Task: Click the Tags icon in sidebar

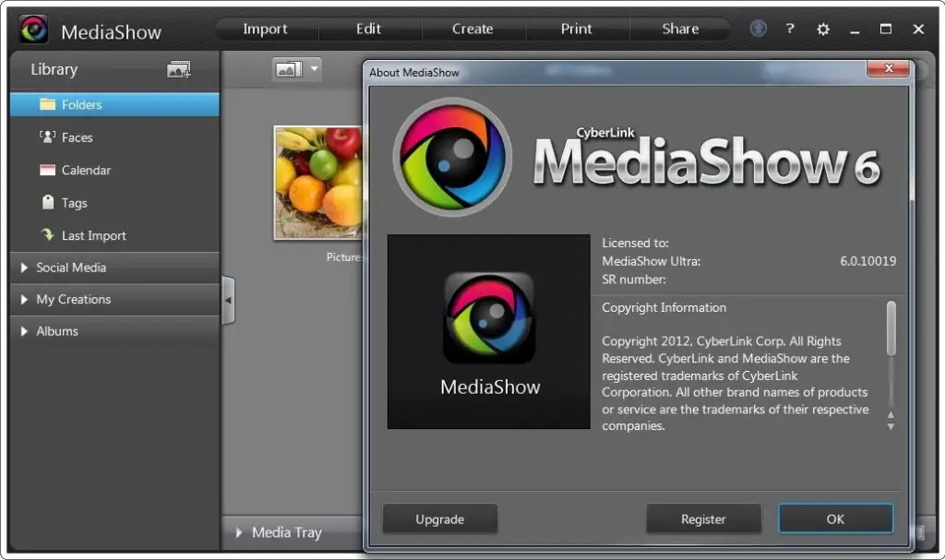Action: [48, 202]
